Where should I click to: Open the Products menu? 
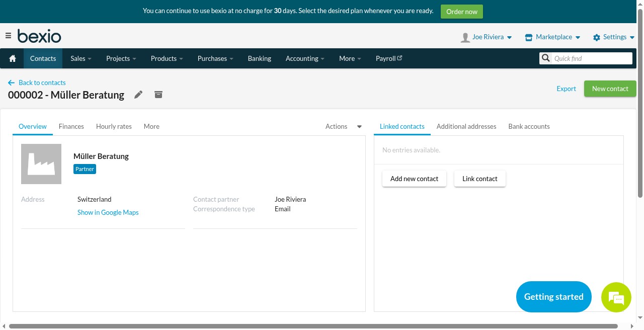tap(167, 58)
